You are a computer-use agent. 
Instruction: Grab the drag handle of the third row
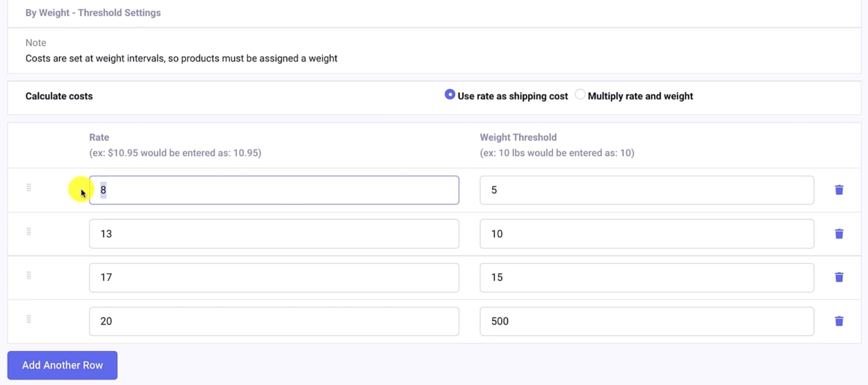[29, 275]
